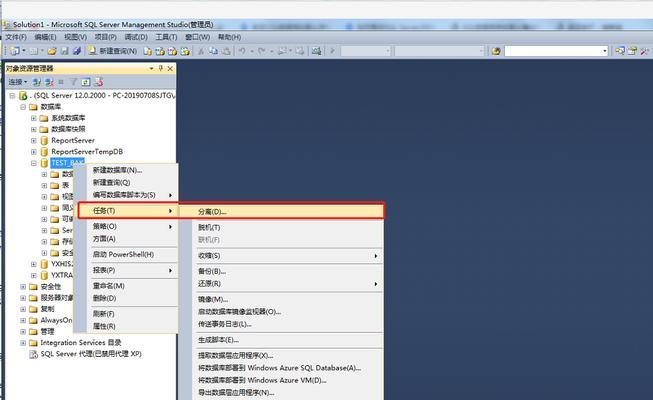
Task: Click the Stop icon in Object Explorer toolbar
Action: click(x=61, y=82)
